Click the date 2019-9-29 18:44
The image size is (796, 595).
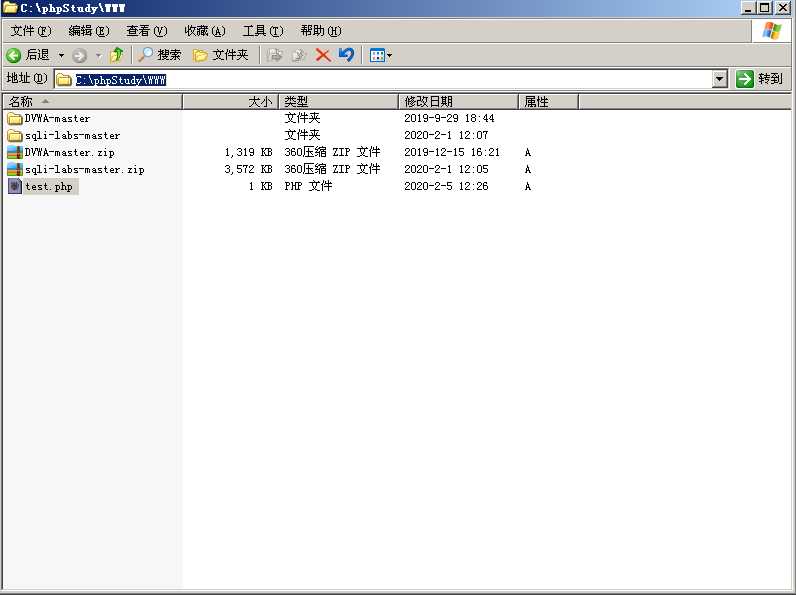[x=449, y=118]
